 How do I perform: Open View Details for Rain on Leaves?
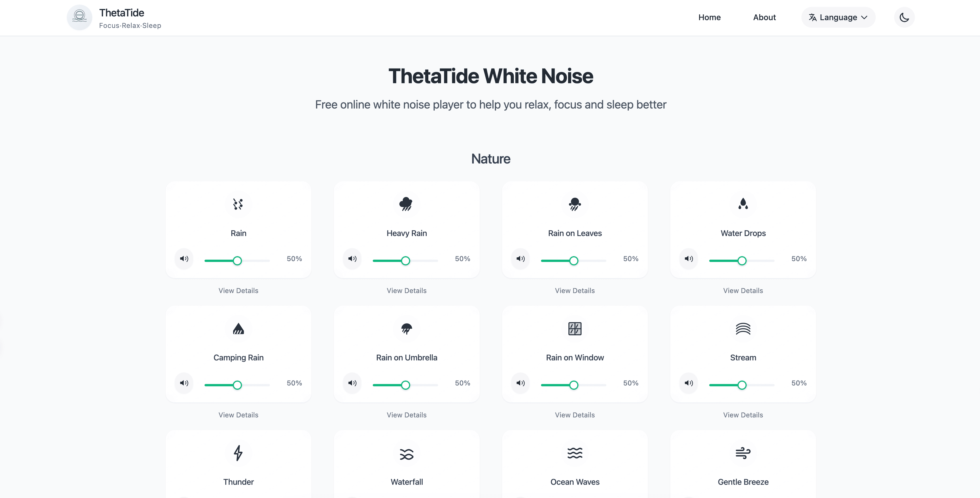coord(574,290)
